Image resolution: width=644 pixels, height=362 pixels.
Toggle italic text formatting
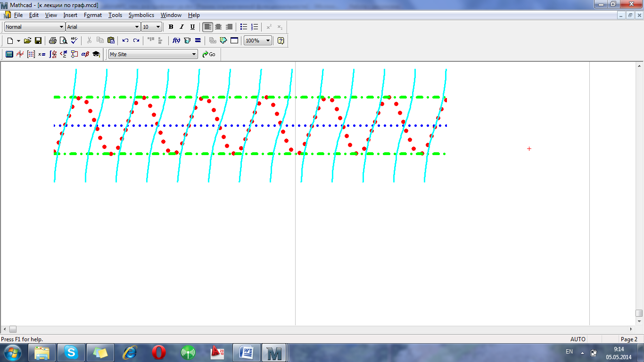(x=182, y=27)
